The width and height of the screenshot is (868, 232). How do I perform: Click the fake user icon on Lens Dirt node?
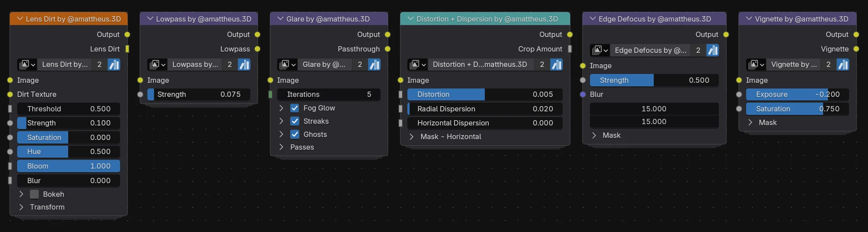pos(114,65)
